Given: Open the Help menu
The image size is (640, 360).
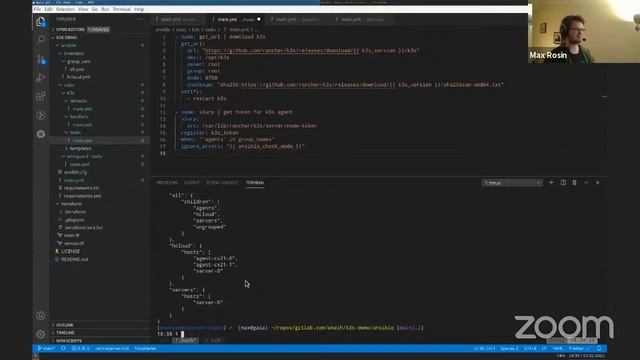Looking at the screenshot, I should pyautogui.click(x=139, y=9).
